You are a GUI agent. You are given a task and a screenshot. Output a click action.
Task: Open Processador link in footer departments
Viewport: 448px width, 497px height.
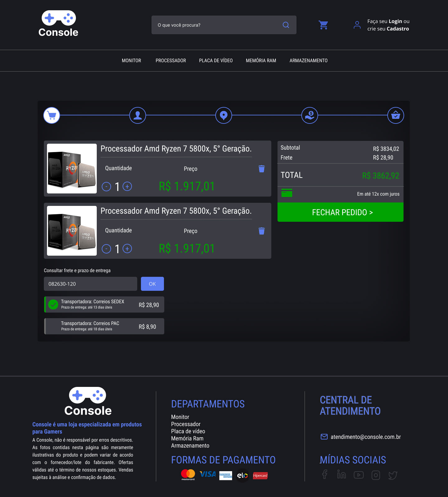coord(186,424)
